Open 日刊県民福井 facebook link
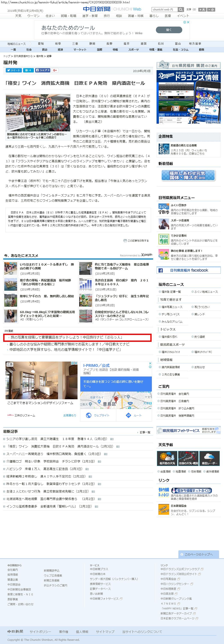 coord(188,270)
